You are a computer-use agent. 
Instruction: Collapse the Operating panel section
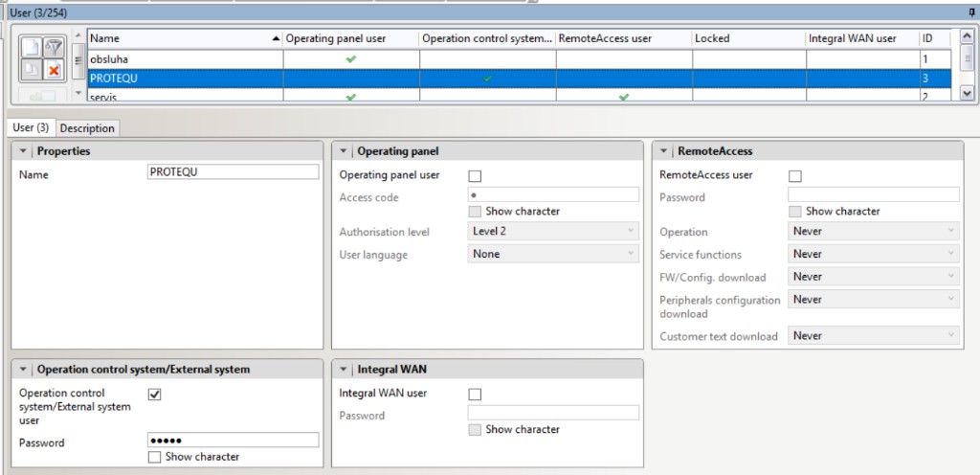[x=344, y=151]
